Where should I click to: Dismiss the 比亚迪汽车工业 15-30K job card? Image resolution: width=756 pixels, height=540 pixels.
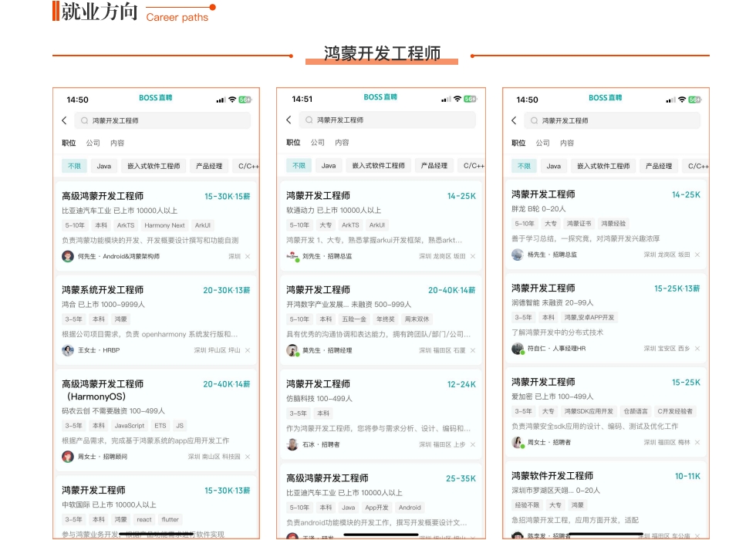248,256
